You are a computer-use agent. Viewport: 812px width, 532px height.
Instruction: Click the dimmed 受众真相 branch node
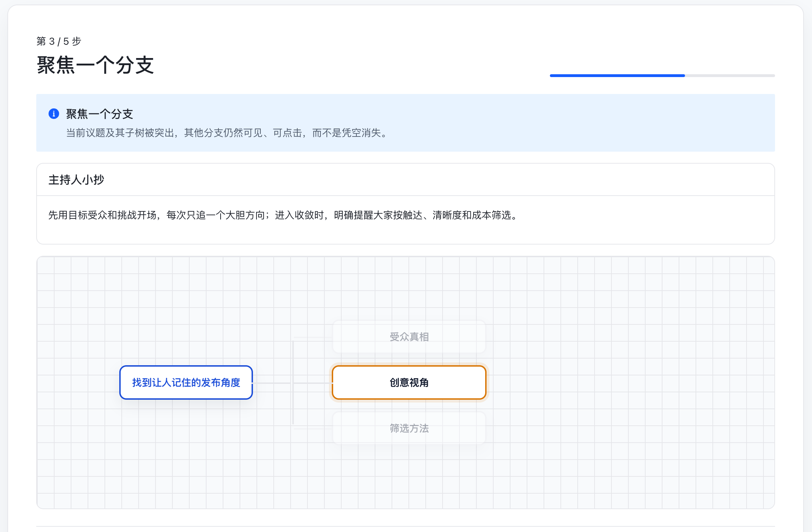tap(409, 337)
